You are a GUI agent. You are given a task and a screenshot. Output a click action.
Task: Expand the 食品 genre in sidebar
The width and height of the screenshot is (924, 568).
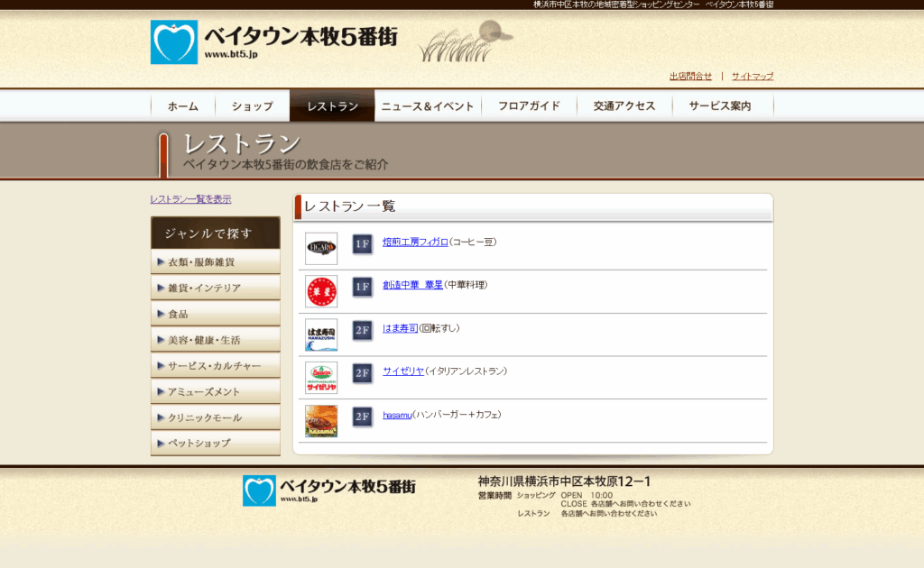pyautogui.click(x=215, y=315)
